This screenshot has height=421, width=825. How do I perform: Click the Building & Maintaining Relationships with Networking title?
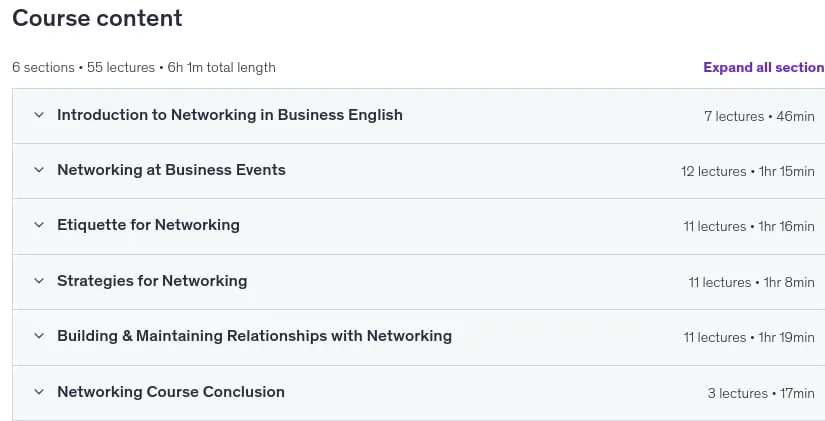point(255,336)
